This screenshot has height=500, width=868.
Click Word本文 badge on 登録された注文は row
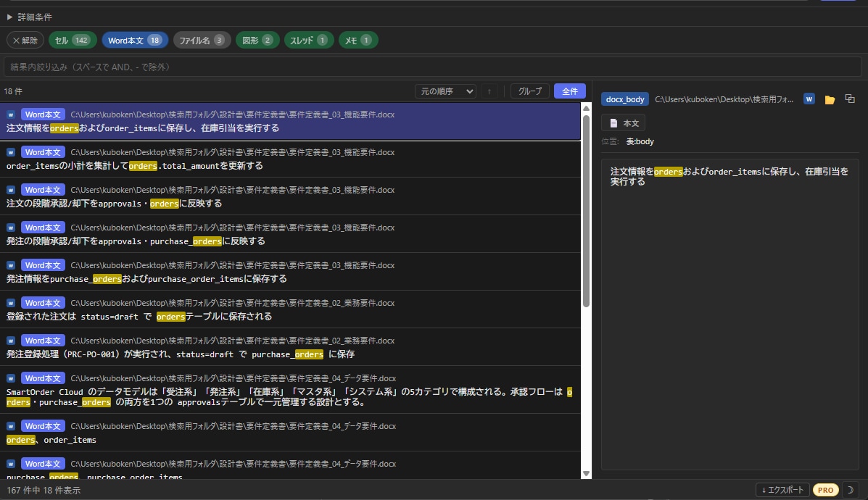(43, 303)
